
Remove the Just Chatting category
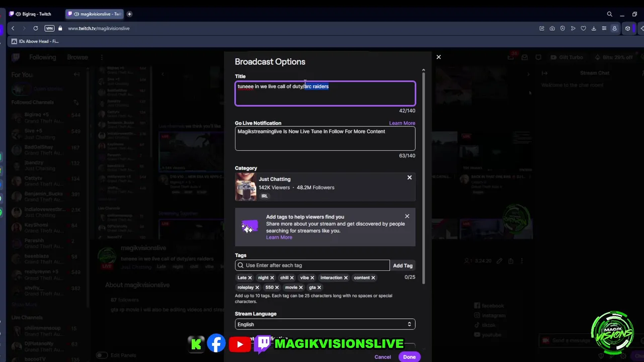point(410,177)
